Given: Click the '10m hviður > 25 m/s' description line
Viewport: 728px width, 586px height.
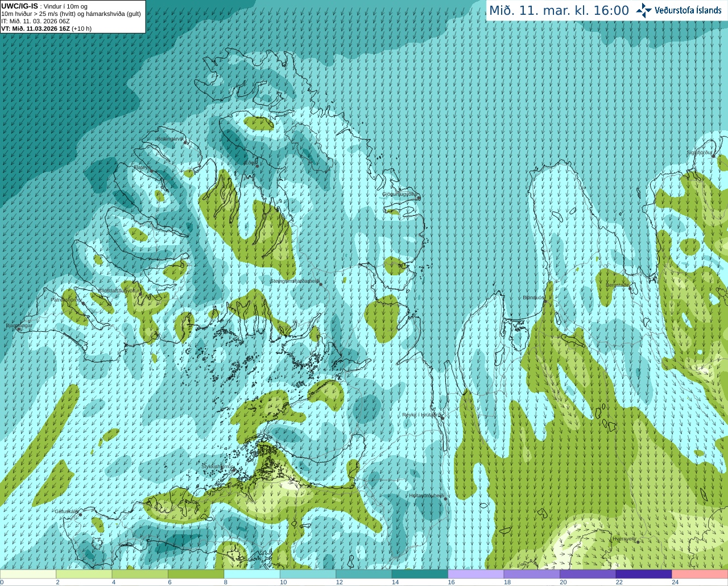Looking at the screenshot, I should coord(71,14).
